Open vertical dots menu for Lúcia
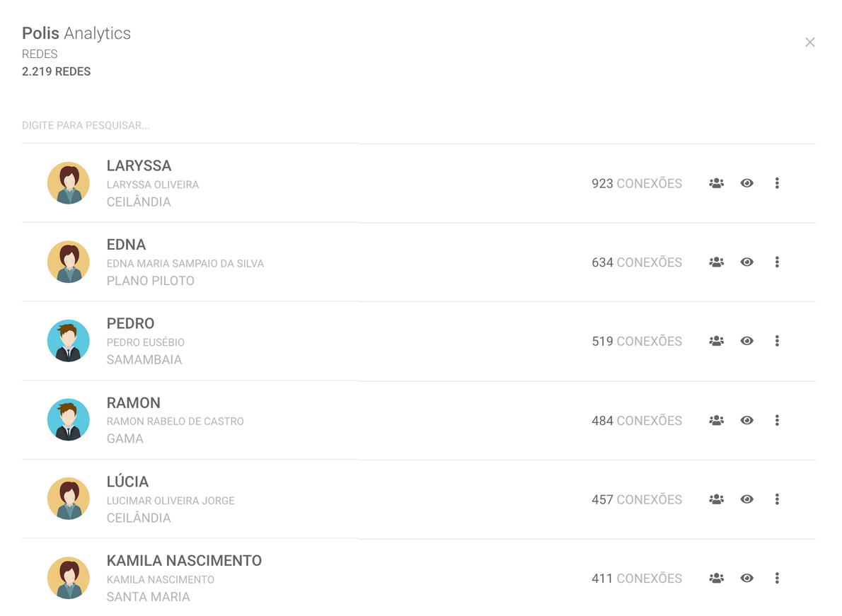The height and width of the screenshot is (616, 842). point(777,499)
